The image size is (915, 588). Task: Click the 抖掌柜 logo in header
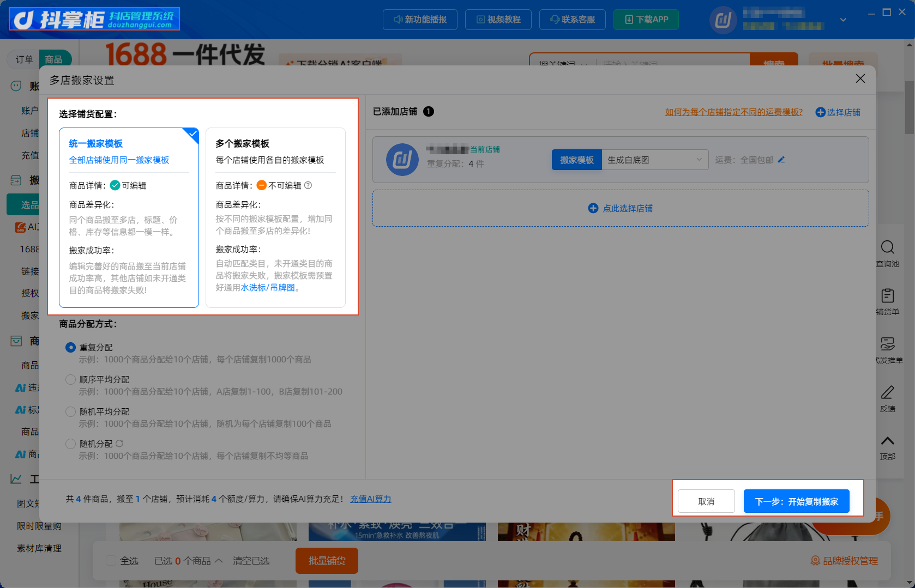click(94, 19)
